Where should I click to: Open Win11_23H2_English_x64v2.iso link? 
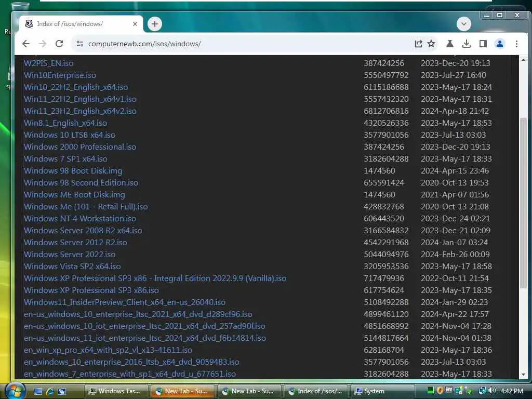(80, 111)
